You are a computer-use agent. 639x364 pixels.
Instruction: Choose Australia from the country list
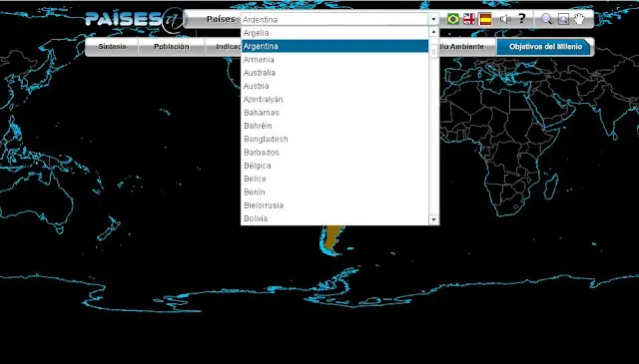point(334,73)
